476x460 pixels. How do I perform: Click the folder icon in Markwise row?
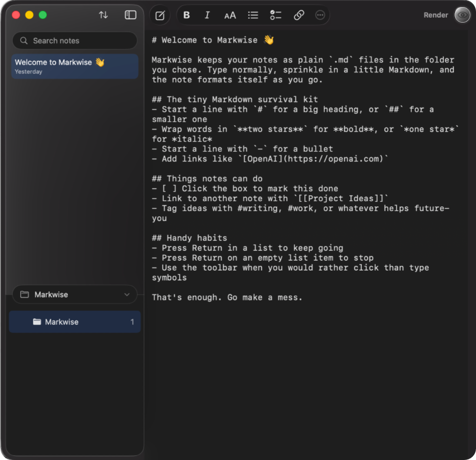pyautogui.click(x=37, y=322)
